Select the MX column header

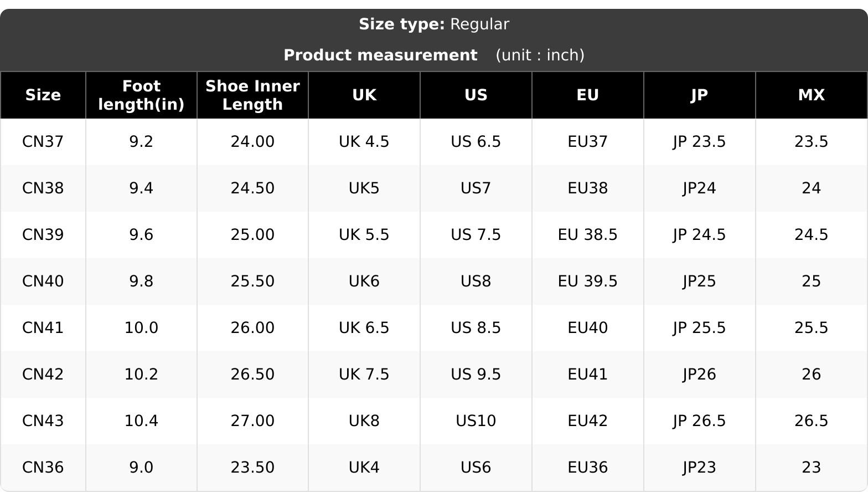812,95
